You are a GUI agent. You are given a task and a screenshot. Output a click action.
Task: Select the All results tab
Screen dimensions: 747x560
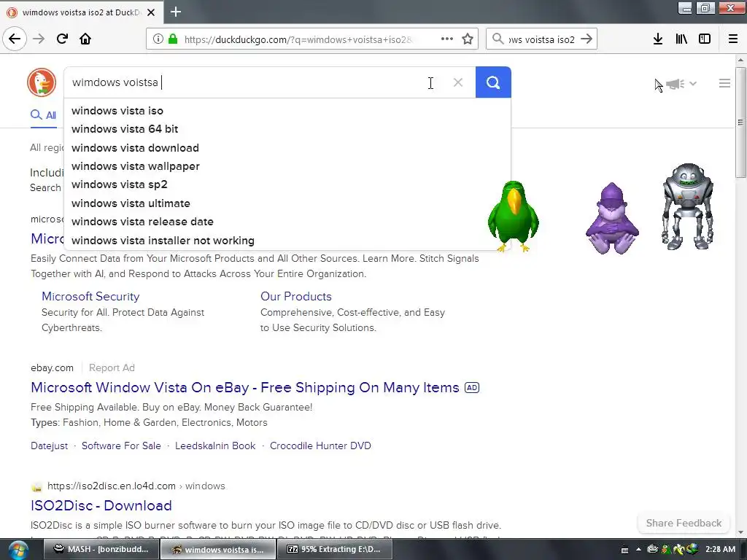click(x=43, y=115)
